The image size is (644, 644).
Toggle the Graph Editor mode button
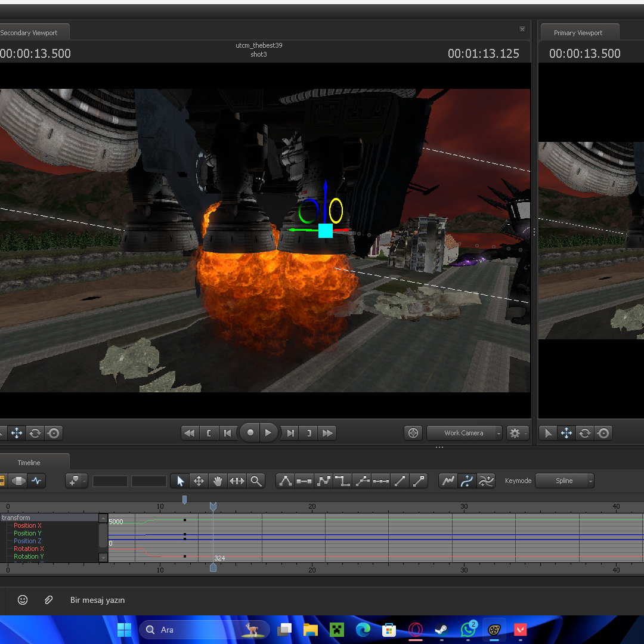pos(36,481)
